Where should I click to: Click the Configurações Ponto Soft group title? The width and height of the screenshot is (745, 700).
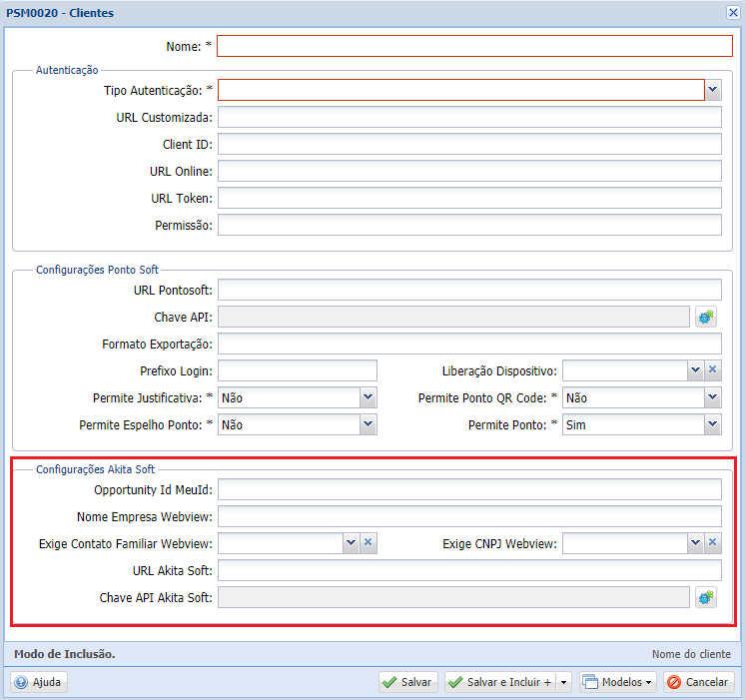[97, 270]
